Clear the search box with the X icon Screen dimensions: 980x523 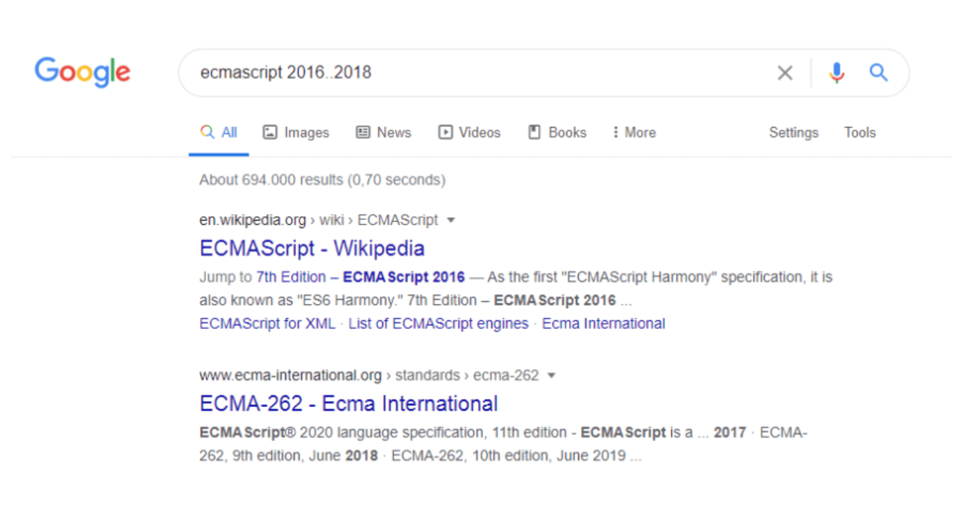(x=785, y=73)
